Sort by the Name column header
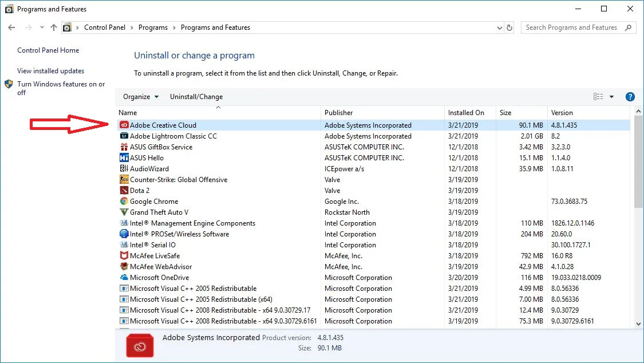The width and height of the screenshot is (644, 363). coord(219,112)
